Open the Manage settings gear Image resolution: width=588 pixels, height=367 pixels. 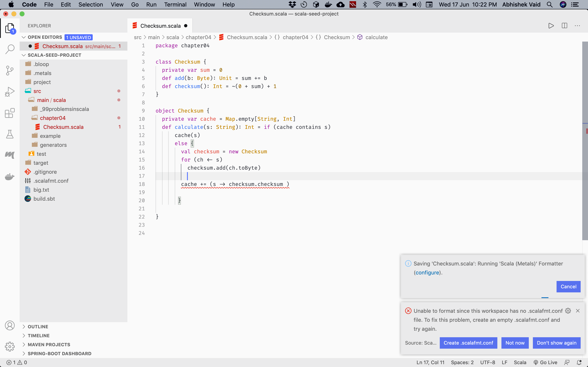pos(10,346)
